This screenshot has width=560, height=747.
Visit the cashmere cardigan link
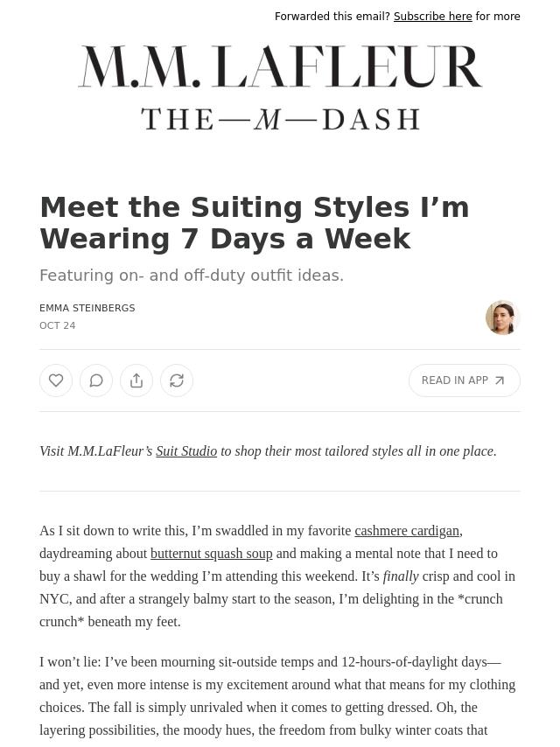(406, 531)
